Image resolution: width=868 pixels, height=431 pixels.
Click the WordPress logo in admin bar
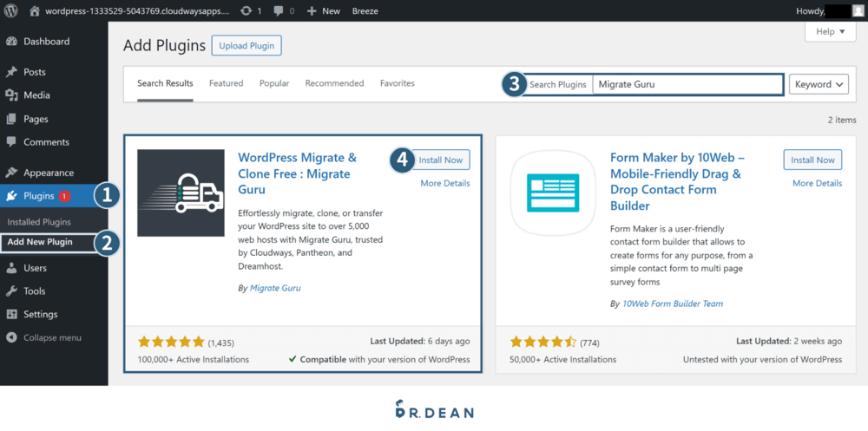pyautogui.click(x=11, y=10)
